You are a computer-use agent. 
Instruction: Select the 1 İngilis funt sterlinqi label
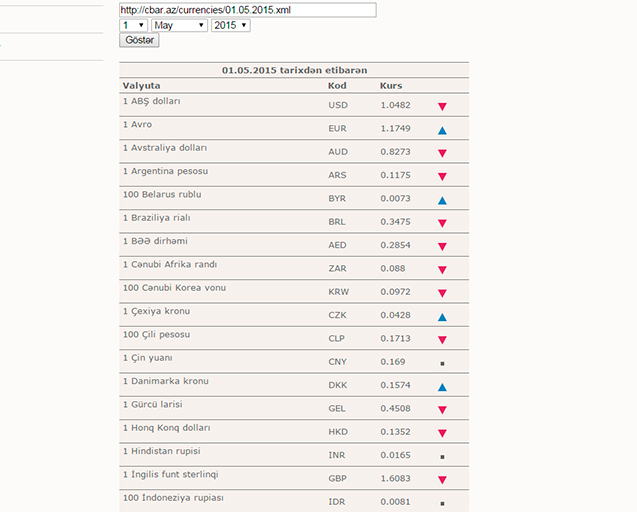(x=171, y=474)
